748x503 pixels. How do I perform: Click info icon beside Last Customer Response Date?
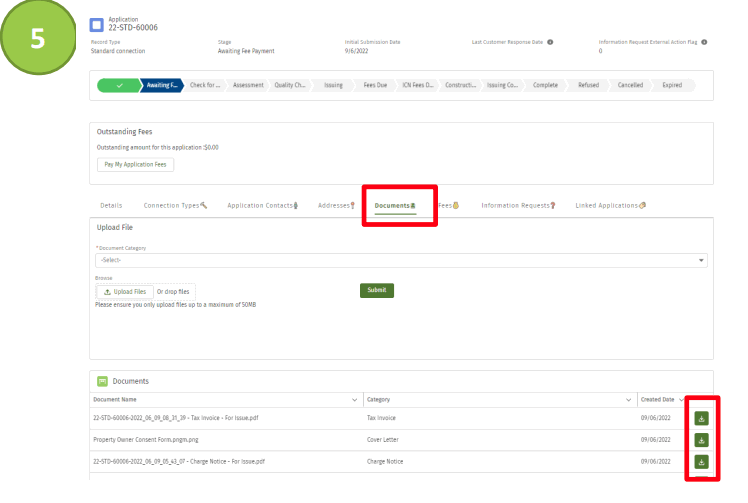[x=550, y=42]
